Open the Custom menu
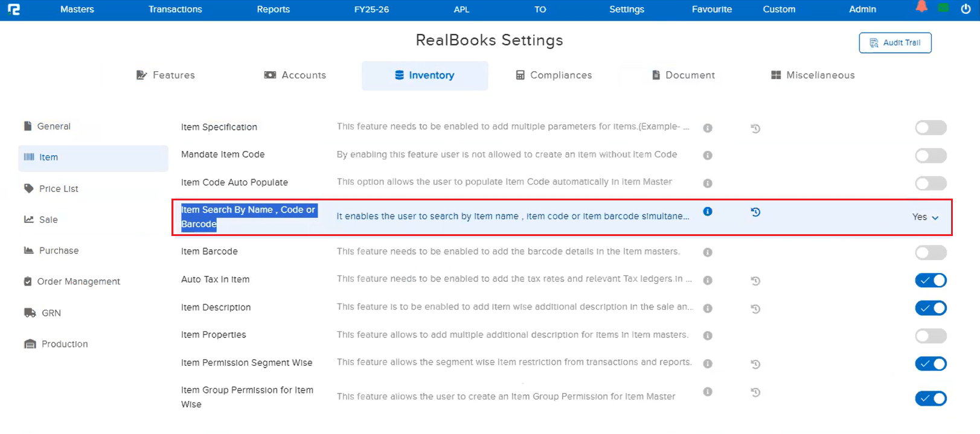Viewport: 980px width, 434px height. (779, 9)
